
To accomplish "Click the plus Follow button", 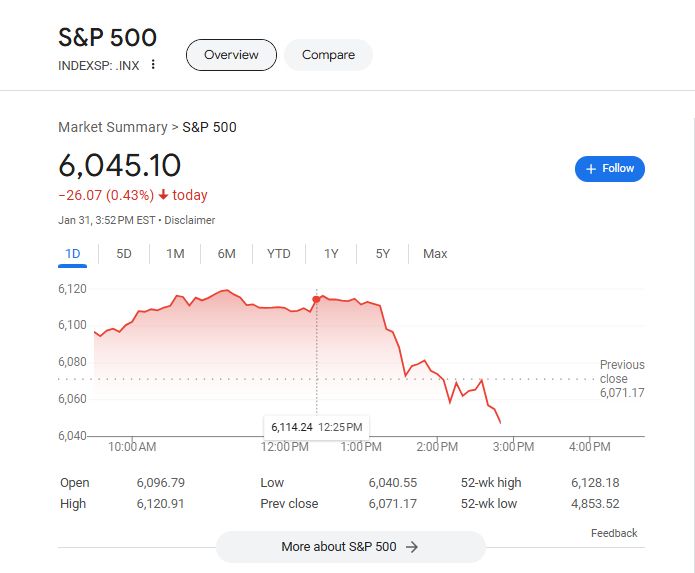I will click(610, 169).
